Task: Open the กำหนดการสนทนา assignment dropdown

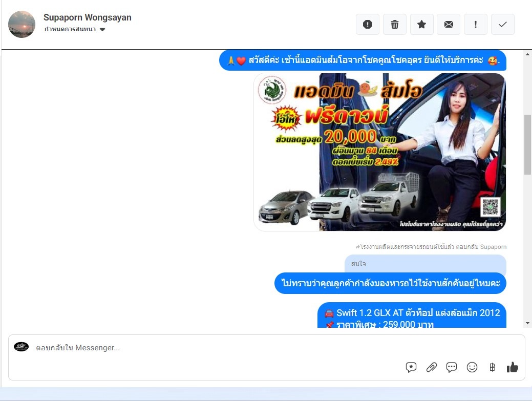Action: pyautogui.click(x=70, y=30)
